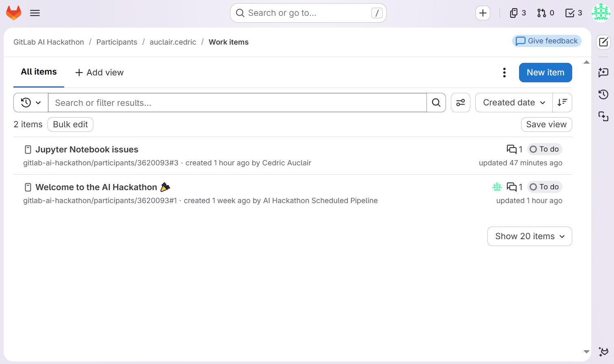
Task: Open merge requests counter showing 0
Action: click(545, 13)
